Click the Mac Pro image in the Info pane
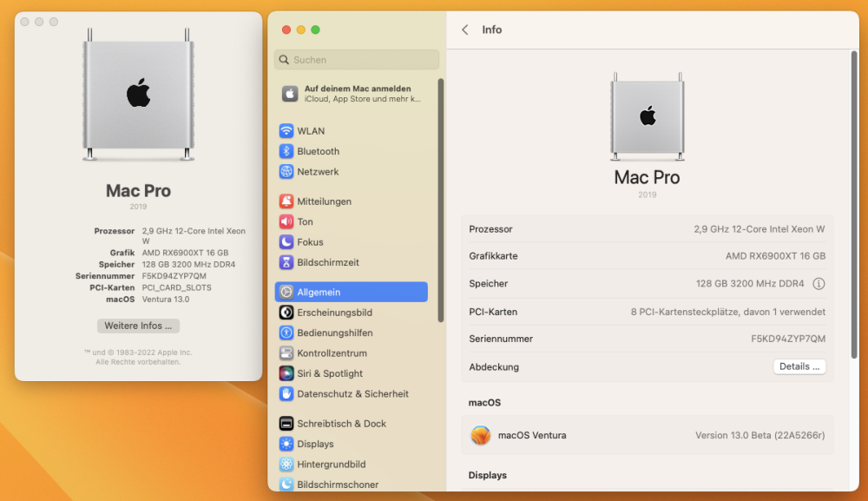Image resolution: width=868 pixels, height=501 pixels. coord(648,117)
